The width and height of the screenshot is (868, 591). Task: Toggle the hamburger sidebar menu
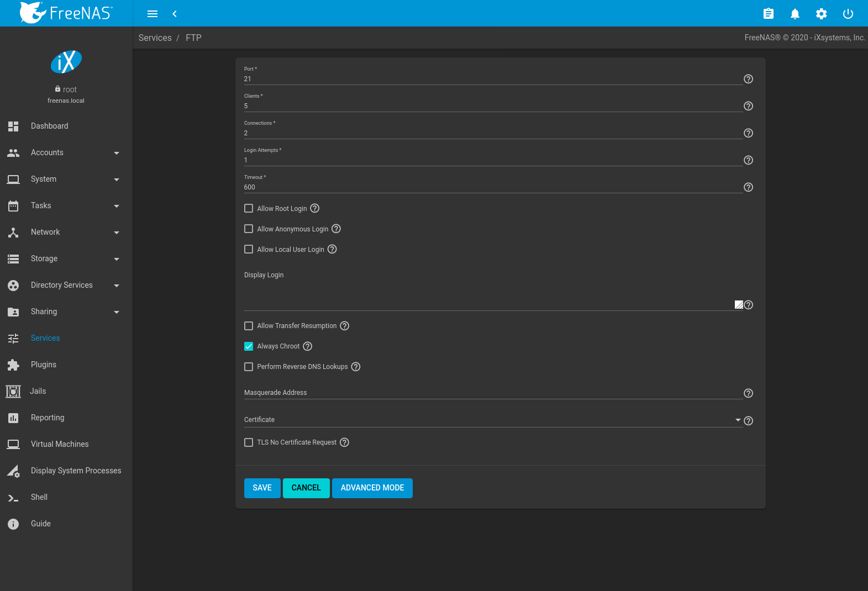[x=152, y=14]
